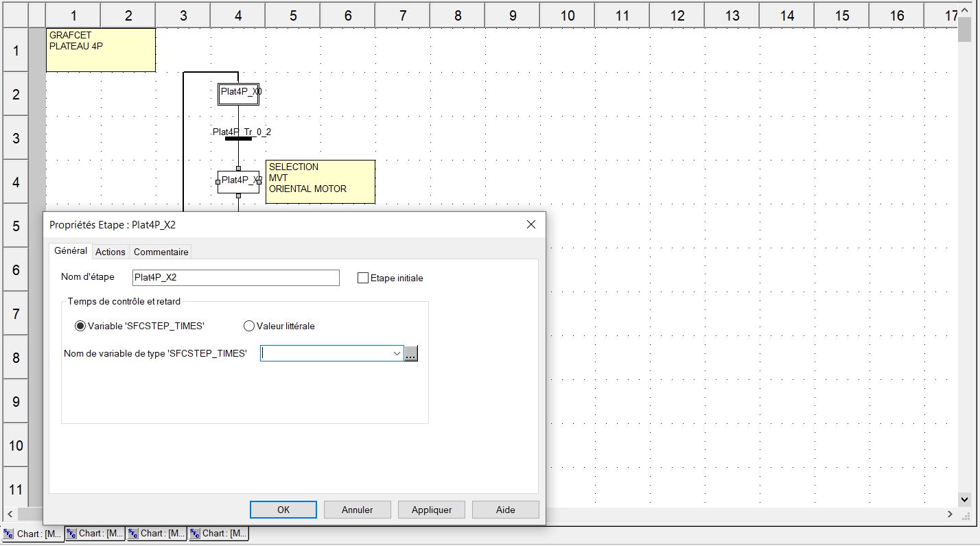
Task: Click the horizontal scrollbar left arrow
Action: pos(10,514)
